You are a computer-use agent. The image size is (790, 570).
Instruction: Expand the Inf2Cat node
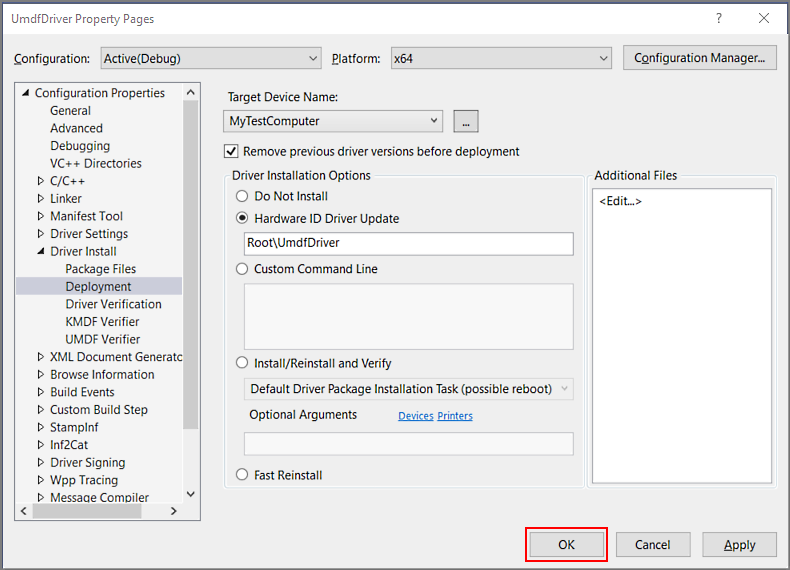click(41, 445)
